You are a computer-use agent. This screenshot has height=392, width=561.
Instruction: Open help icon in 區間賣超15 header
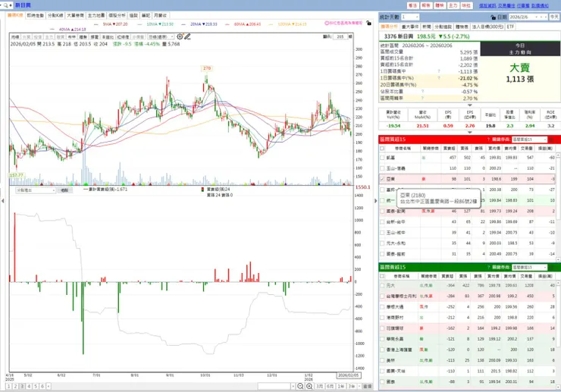click(x=488, y=267)
